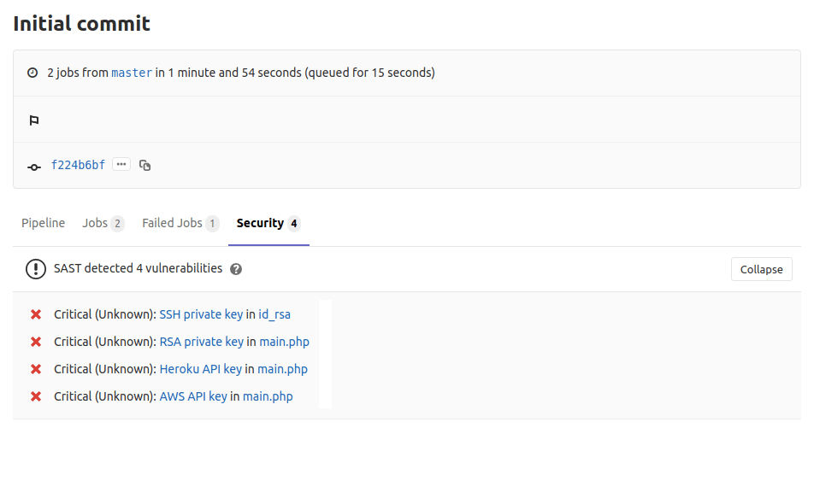Click the red X on the RSA private key row

tap(35, 342)
